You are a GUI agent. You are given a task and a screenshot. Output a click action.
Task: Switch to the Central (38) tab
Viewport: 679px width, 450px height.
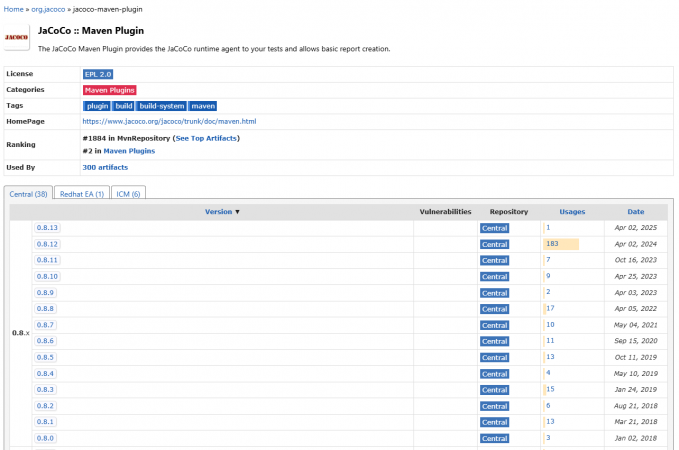click(x=28, y=194)
